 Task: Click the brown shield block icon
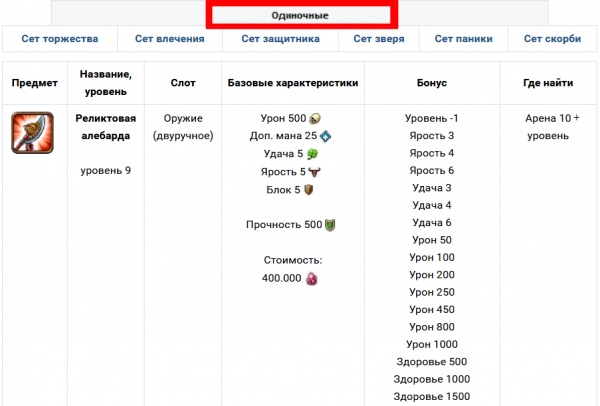[x=309, y=189]
